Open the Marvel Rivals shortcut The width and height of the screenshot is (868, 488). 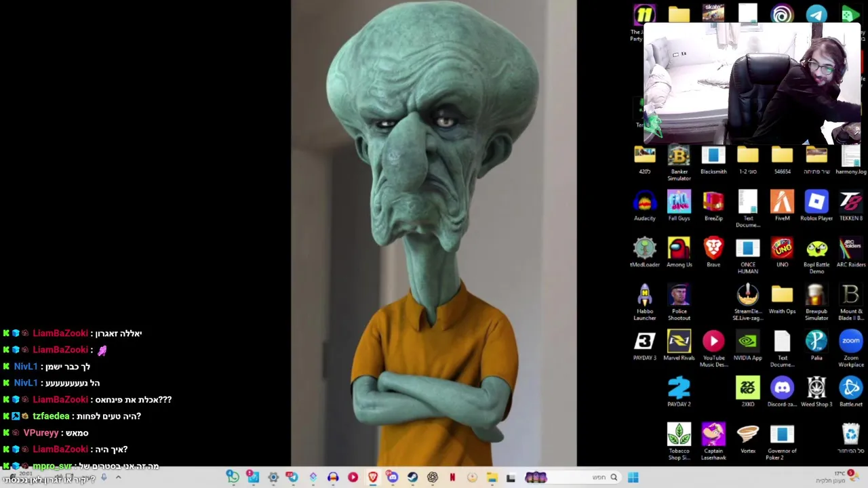(679, 346)
